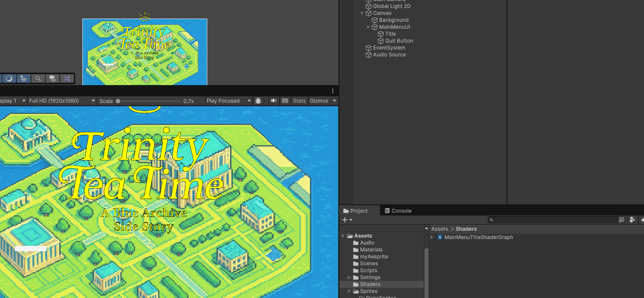Click the purple shuffle arrows icon

pyautogui.click(x=67, y=78)
